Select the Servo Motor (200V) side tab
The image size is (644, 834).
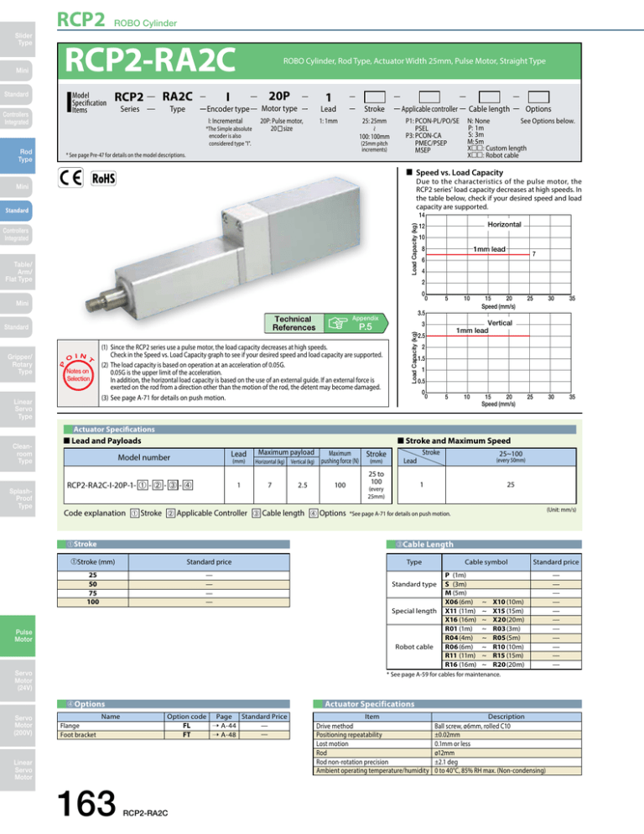click(x=18, y=726)
